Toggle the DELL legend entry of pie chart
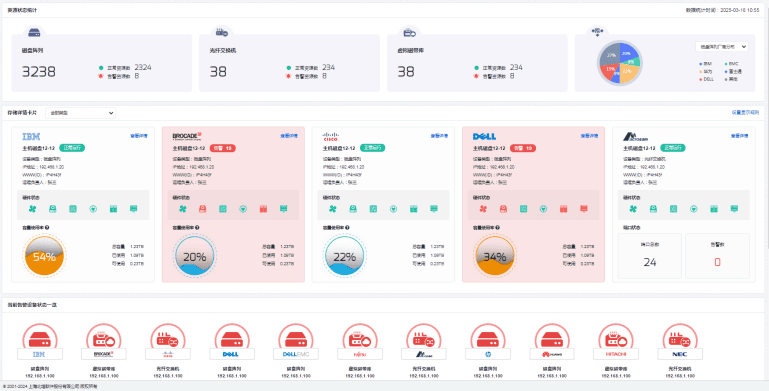769x391 pixels. click(x=706, y=79)
